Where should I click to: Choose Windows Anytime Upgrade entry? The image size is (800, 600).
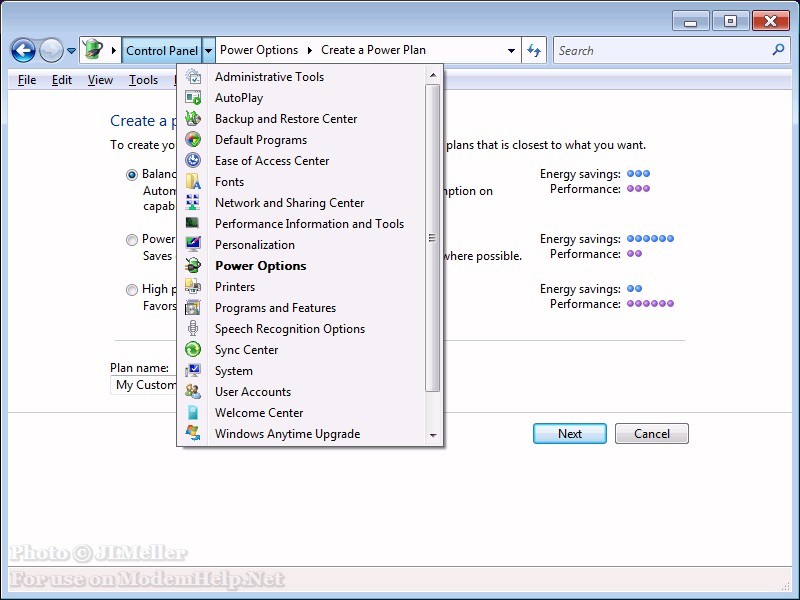click(287, 433)
